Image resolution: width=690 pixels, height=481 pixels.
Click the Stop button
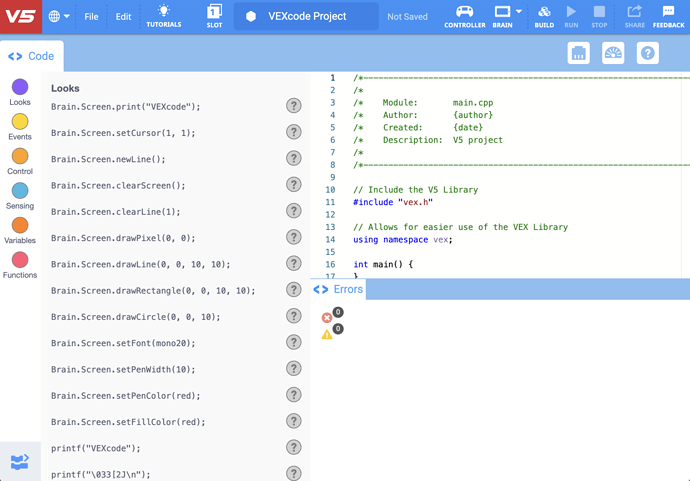[x=599, y=16]
